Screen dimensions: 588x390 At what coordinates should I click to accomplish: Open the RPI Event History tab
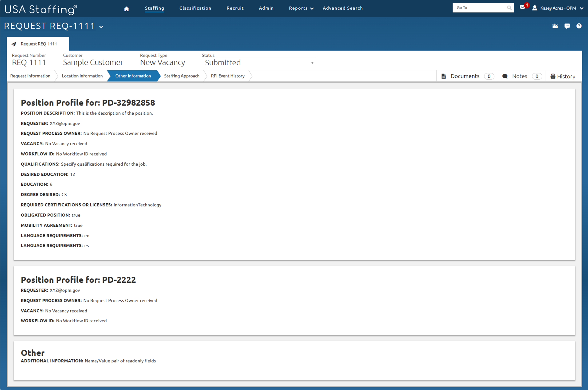tap(227, 76)
